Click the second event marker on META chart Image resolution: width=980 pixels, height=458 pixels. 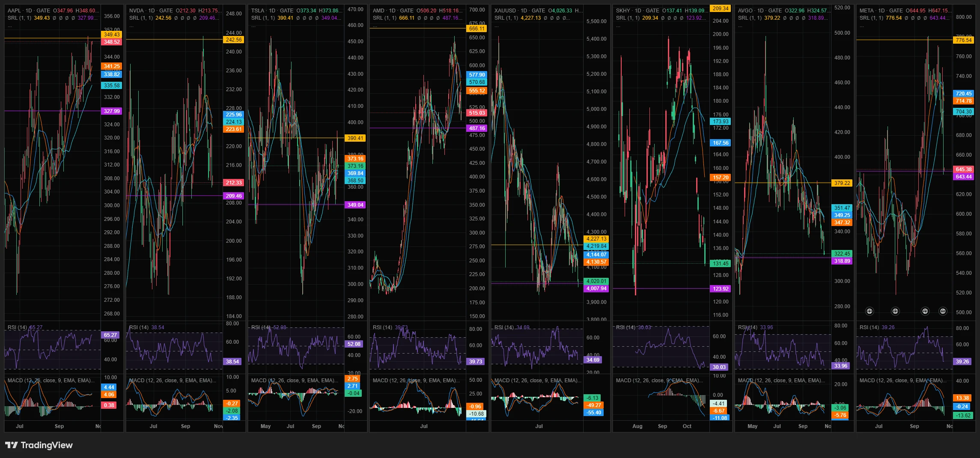pyautogui.click(x=895, y=311)
